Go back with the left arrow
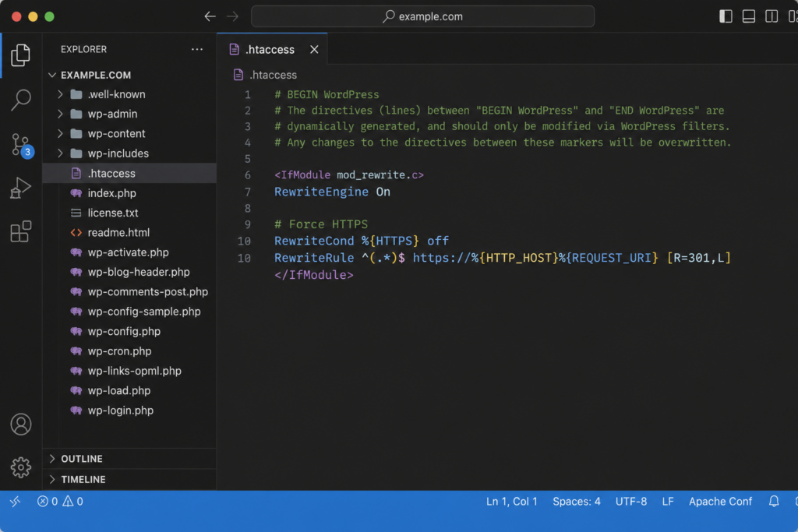798x532 pixels. point(210,17)
